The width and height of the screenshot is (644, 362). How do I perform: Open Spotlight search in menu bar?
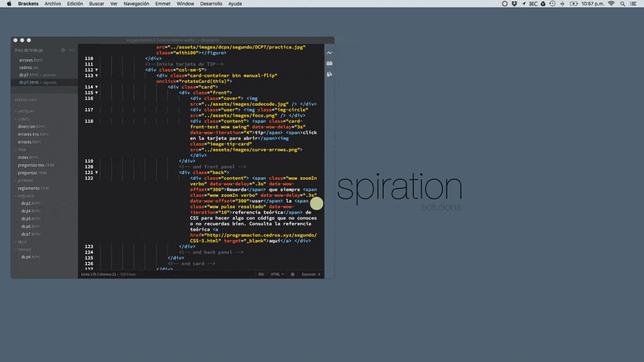[623, 4]
